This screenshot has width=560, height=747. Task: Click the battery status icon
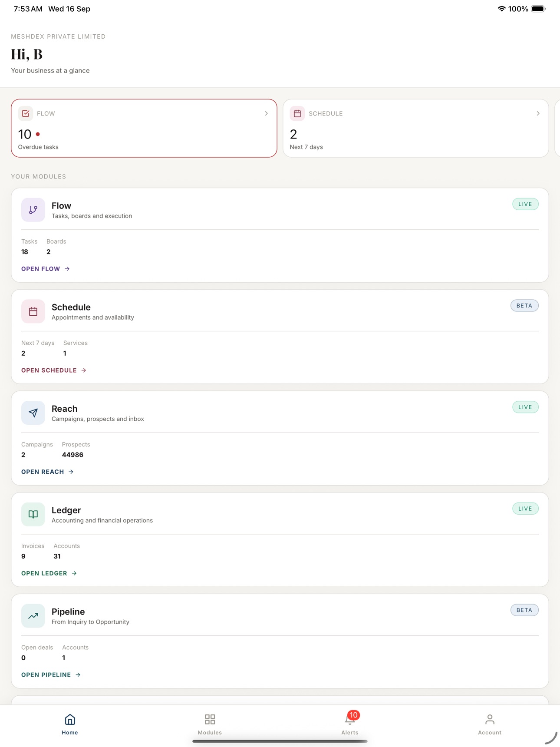tap(538, 9)
